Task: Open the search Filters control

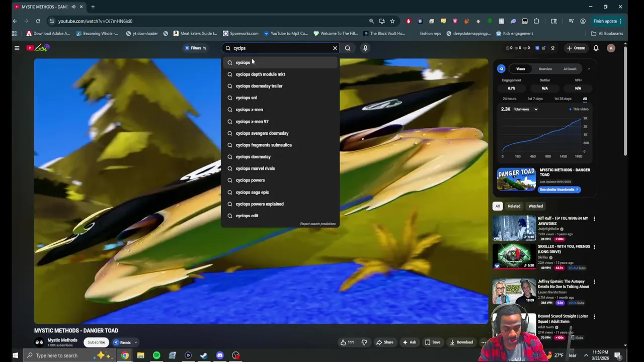Action: coord(195,48)
